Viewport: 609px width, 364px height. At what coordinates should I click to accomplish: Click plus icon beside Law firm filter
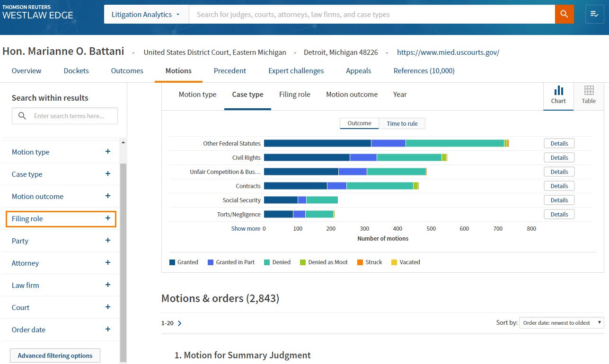point(108,285)
